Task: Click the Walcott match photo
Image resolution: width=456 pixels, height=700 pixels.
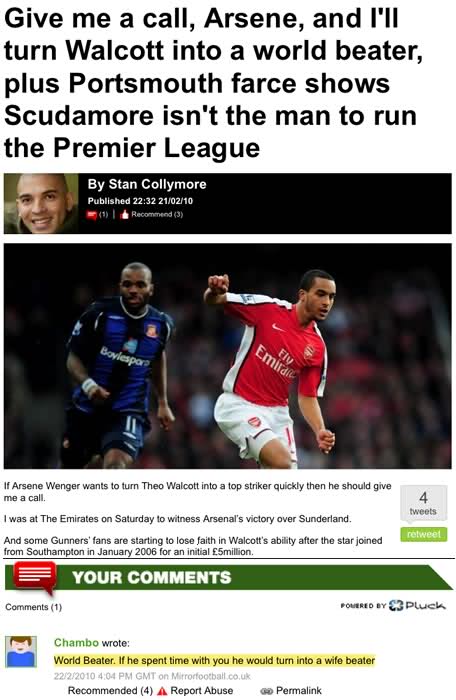Action: click(x=228, y=356)
